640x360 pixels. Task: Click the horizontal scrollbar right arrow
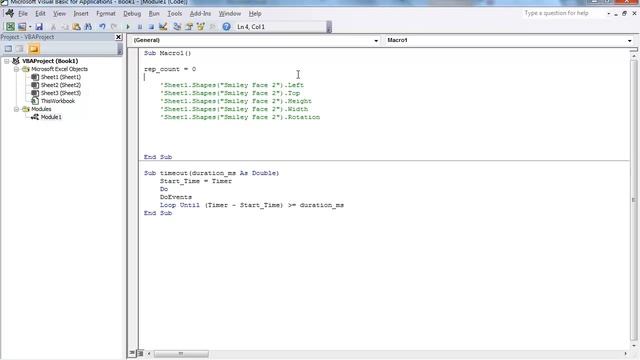pos(625,353)
